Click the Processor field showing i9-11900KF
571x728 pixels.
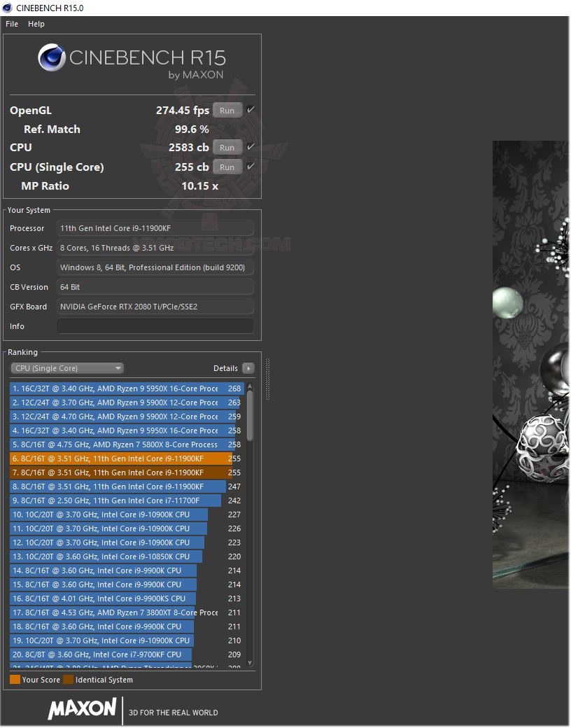pos(155,228)
